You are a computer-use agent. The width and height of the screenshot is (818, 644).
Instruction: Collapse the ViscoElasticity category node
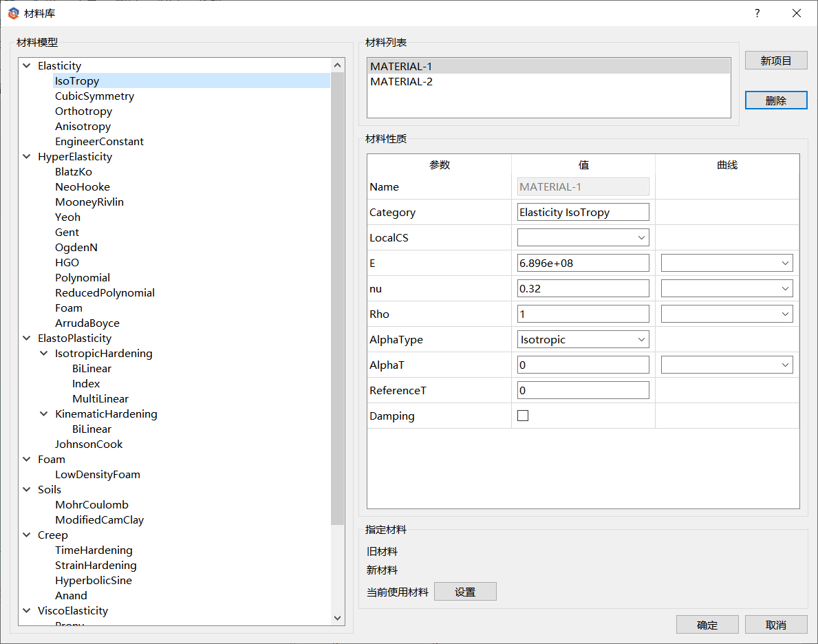click(x=27, y=610)
